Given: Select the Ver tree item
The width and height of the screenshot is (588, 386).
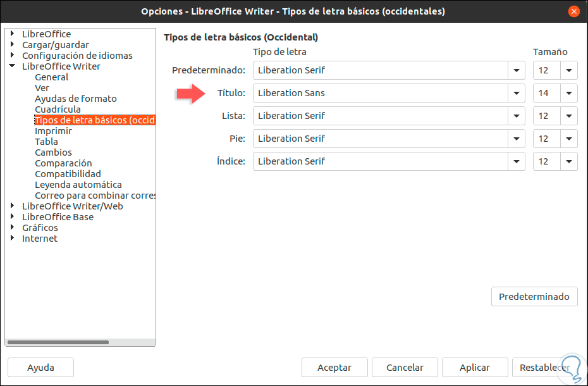Looking at the screenshot, I should coord(42,88).
